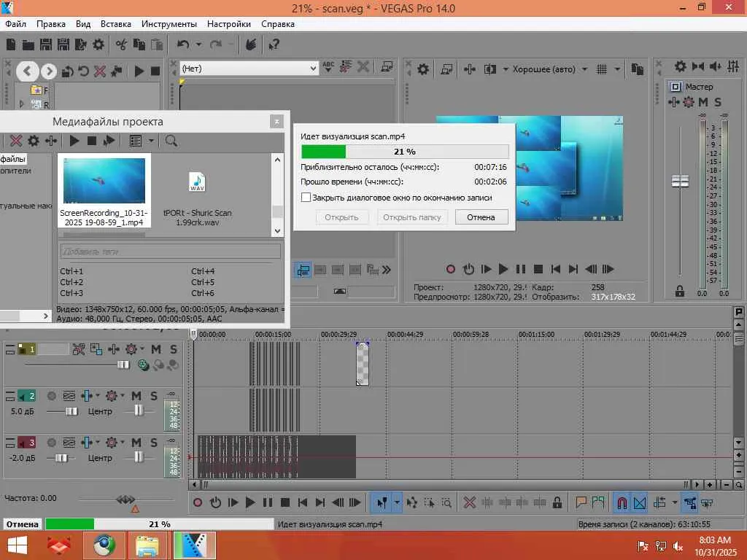Click the What's This help icon

pyautogui.click(x=274, y=44)
